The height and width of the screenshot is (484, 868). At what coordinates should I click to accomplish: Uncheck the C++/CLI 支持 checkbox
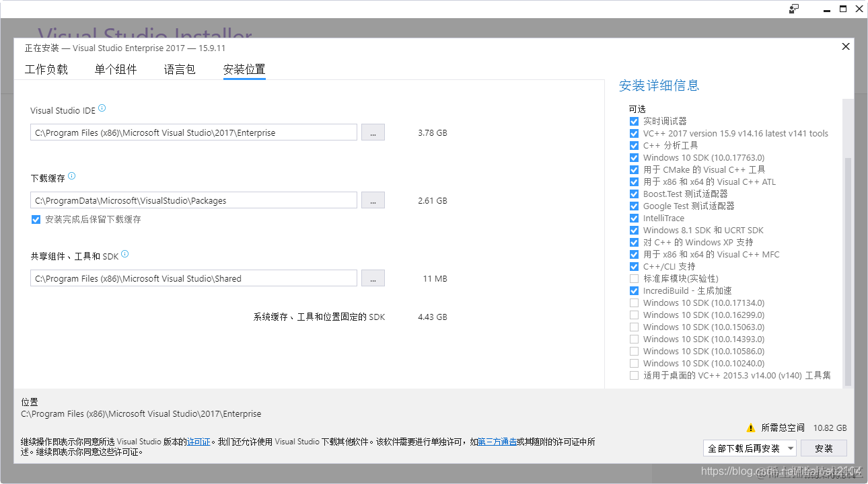[634, 266]
